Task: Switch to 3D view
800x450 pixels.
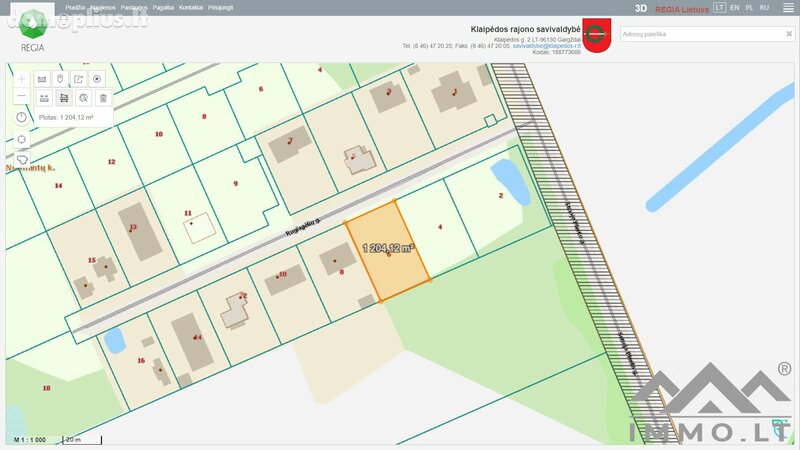Action: (x=641, y=8)
